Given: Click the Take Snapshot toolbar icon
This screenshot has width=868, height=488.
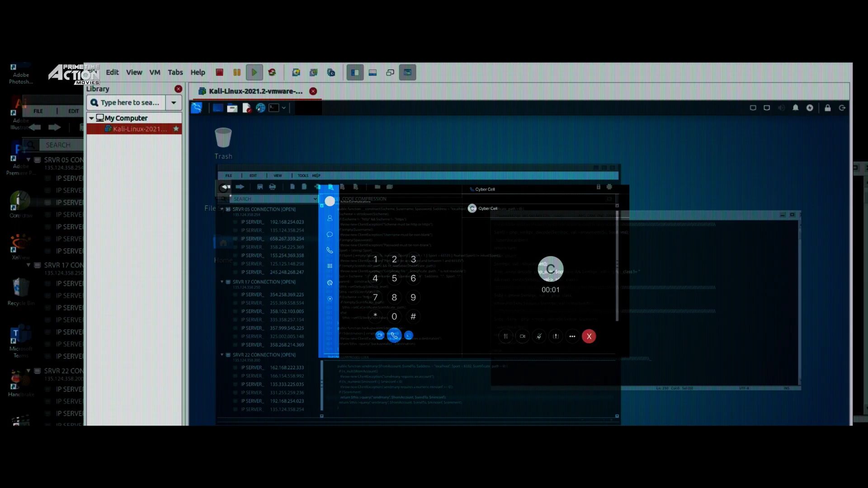Looking at the screenshot, I should pos(296,72).
